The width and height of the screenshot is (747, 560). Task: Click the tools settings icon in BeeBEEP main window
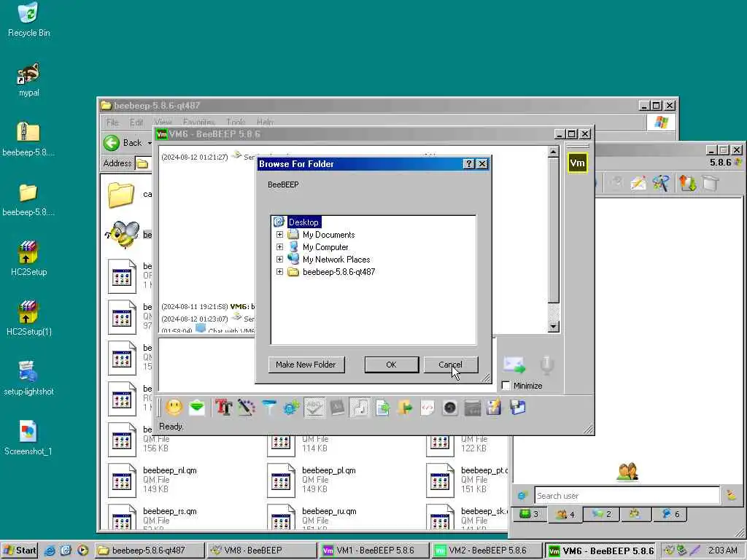(661, 183)
